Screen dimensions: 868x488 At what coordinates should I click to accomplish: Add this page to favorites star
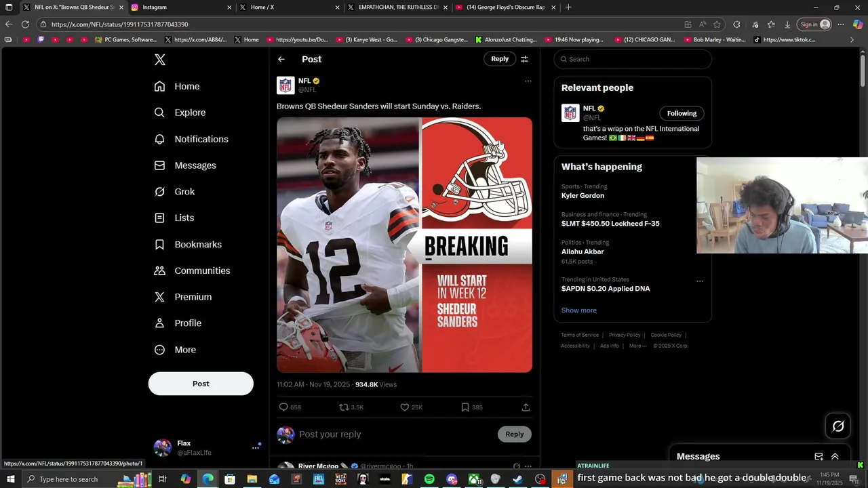click(717, 24)
